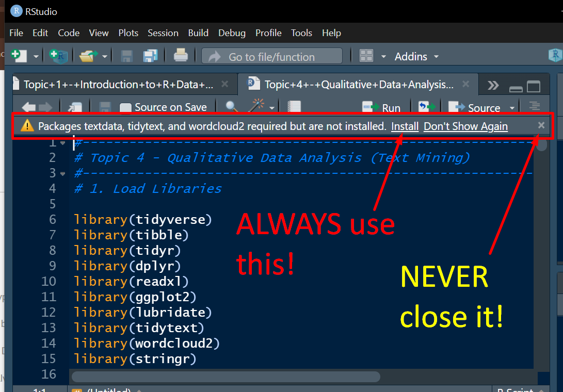Open the Code Tools dropdown arrow

(x=272, y=108)
